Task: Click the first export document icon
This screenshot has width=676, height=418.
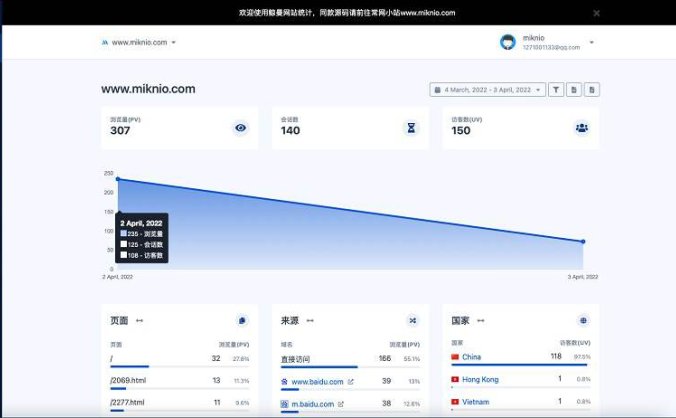Action: [x=574, y=89]
